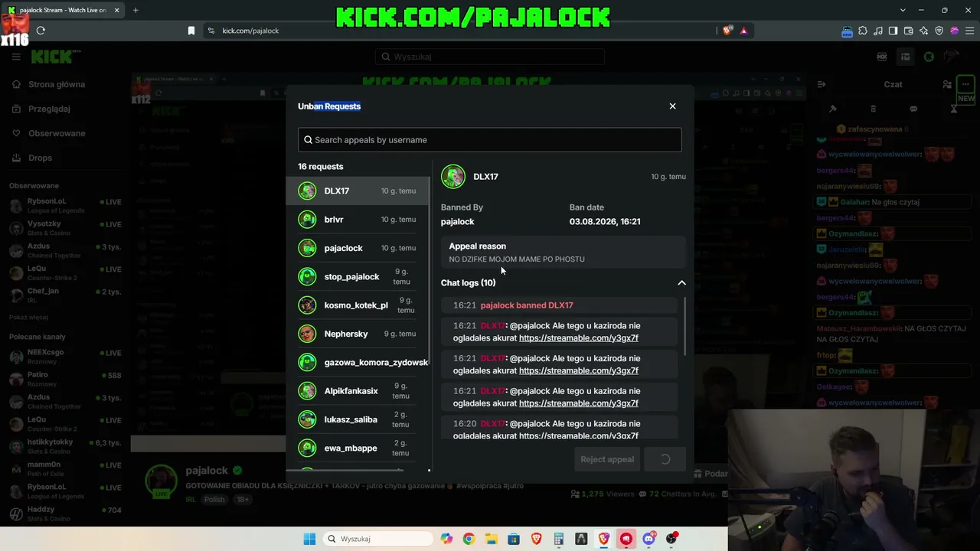Image resolution: width=980 pixels, height=551 pixels.
Task: Click the hourglass icon in chat toolbar
Action: (x=954, y=109)
